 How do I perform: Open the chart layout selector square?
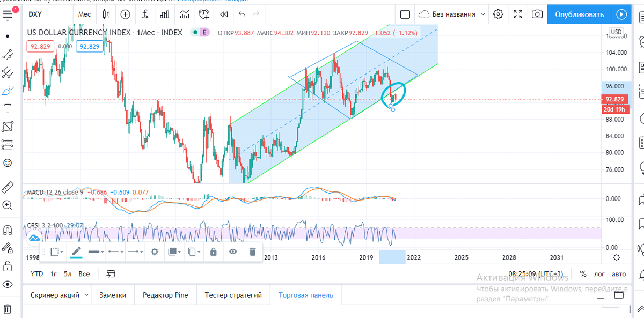point(405,14)
